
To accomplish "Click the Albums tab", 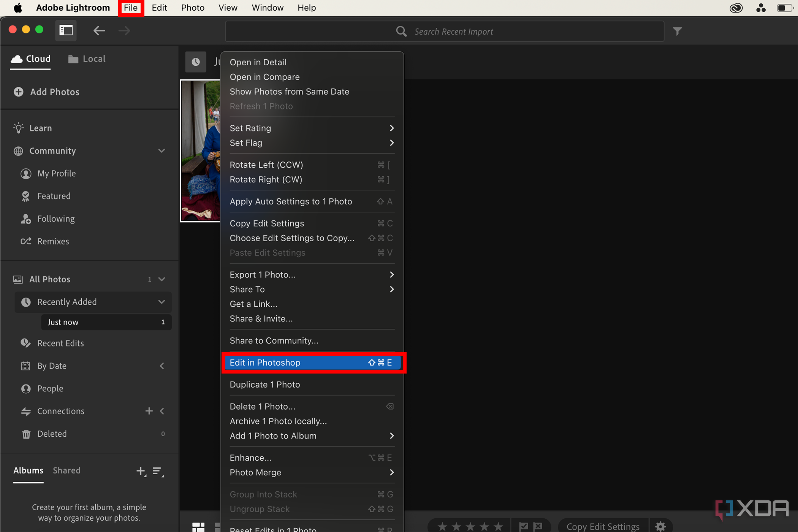I will [x=28, y=470].
